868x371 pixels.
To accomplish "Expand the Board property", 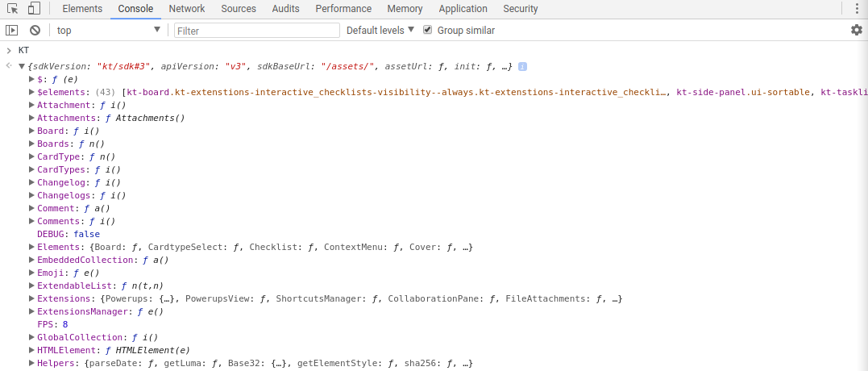I will point(32,131).
